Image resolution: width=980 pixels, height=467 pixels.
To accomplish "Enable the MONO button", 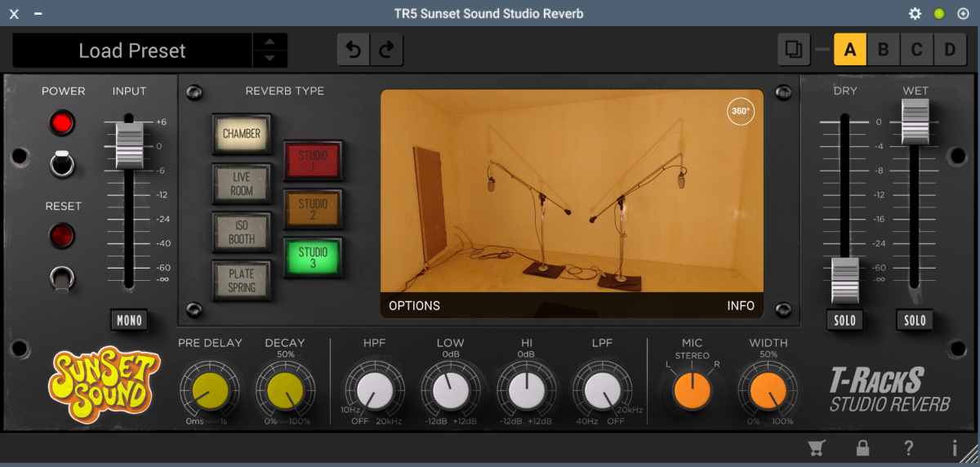I will point(129,321).
